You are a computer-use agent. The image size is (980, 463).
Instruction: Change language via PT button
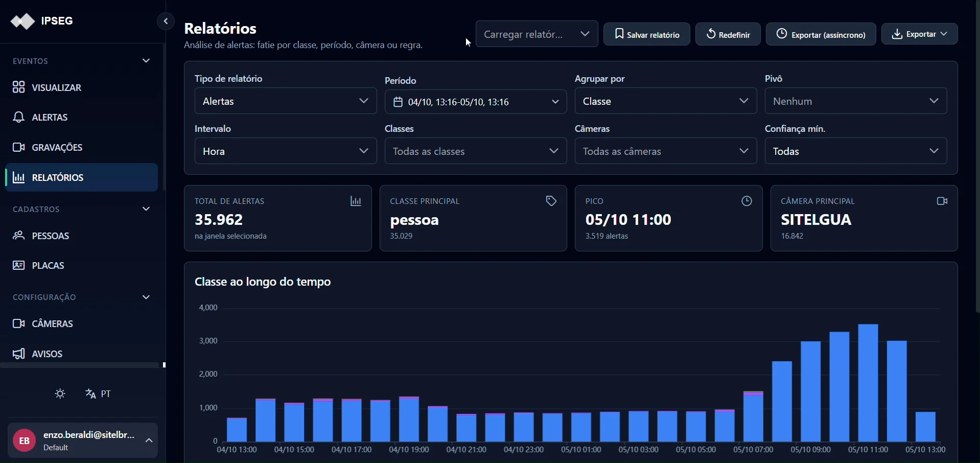coord(99,394)
